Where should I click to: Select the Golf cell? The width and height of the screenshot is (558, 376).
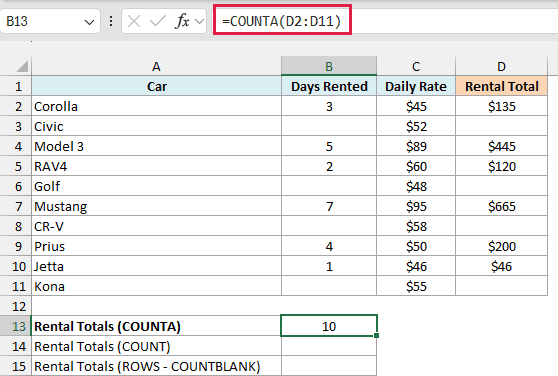pos(157,186)
